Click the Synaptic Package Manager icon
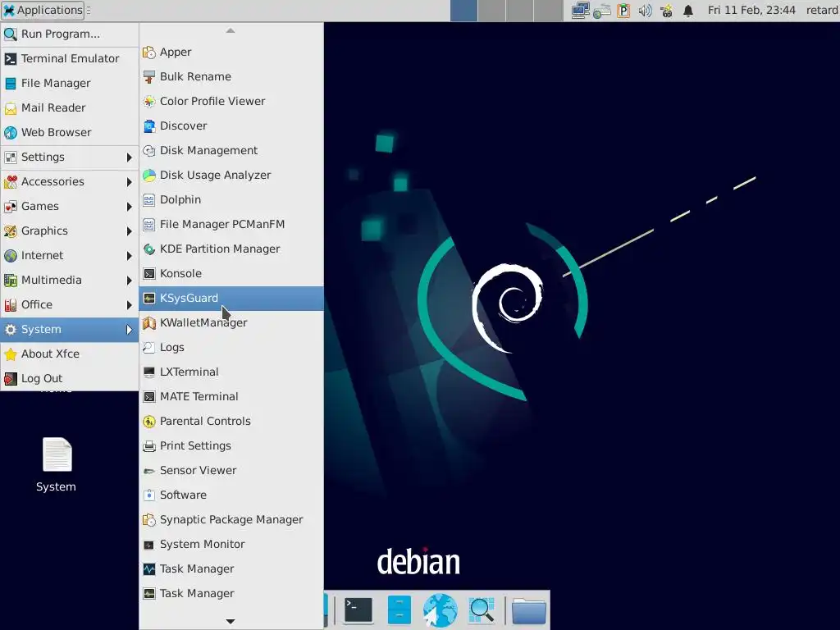Screen dimensions: 840x630 [x=149, y=520]
